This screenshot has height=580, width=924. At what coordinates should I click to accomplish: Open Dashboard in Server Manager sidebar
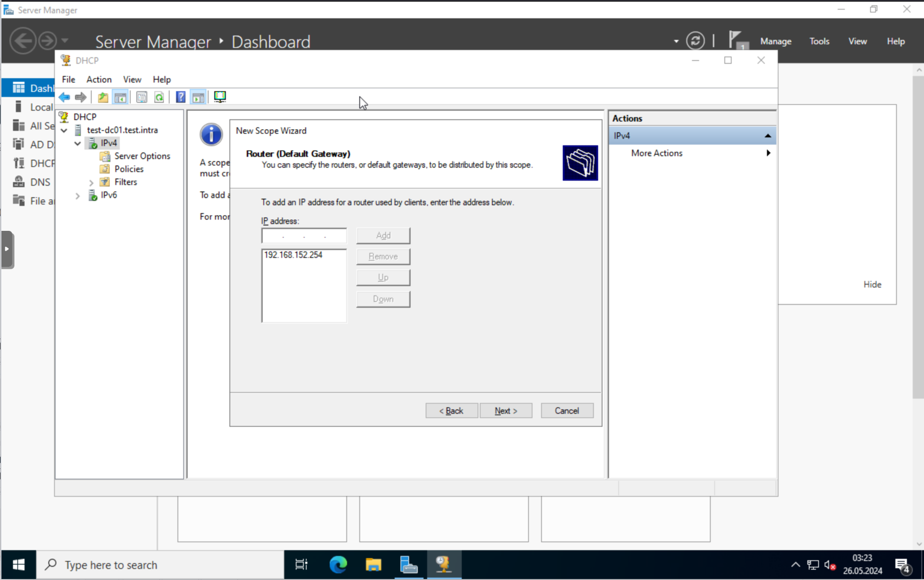[29, 88]
